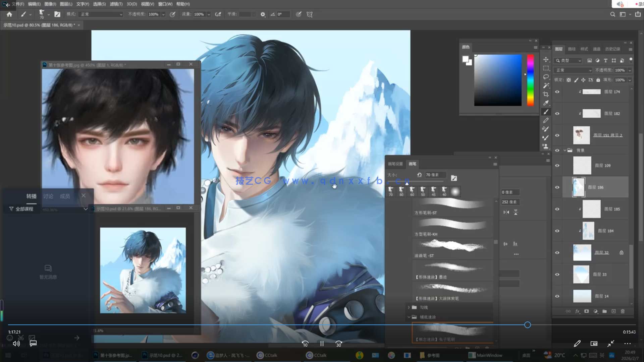Open the 滤镜(T) menu
644x362 pixels.
(116, 4)
